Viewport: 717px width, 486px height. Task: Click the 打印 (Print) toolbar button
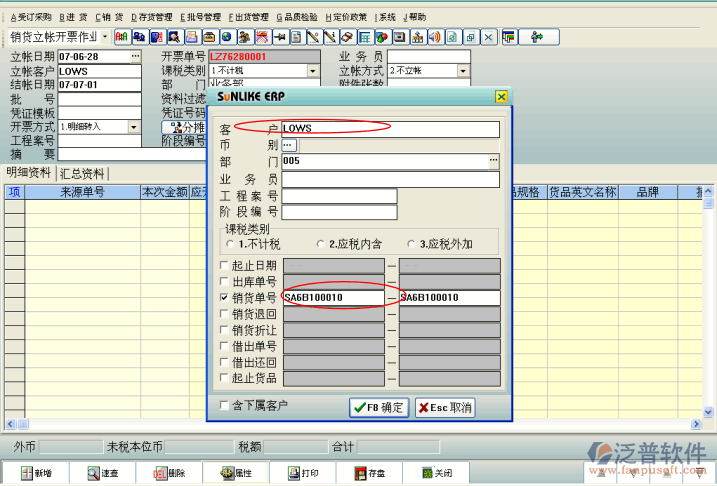(303, 473)
